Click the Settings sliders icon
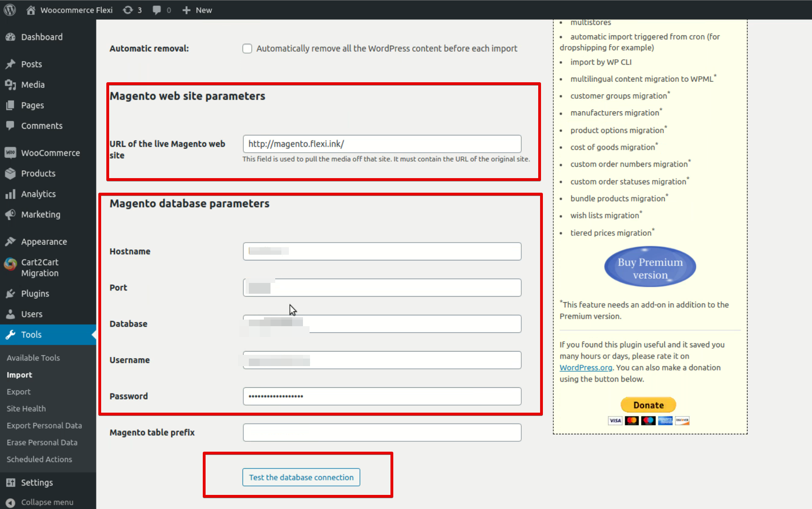The width and height of the screenshot is (812, 509). [10, 483]
